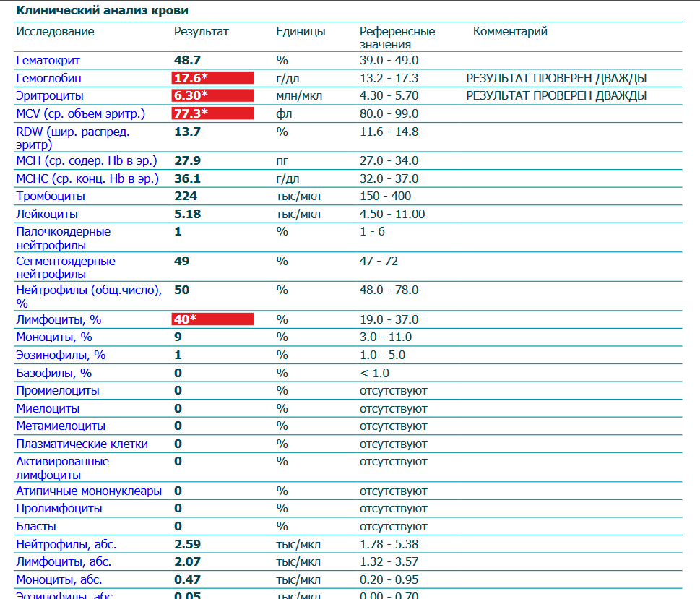Select the Эритроциты link
The width and height of the screenshot is (700, 599).
click(50, 95)
